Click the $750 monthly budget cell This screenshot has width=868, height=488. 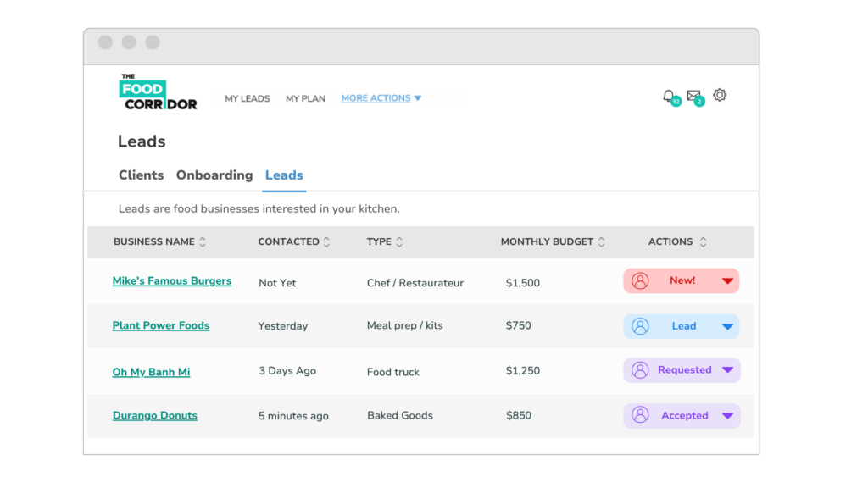click(518, 326)
